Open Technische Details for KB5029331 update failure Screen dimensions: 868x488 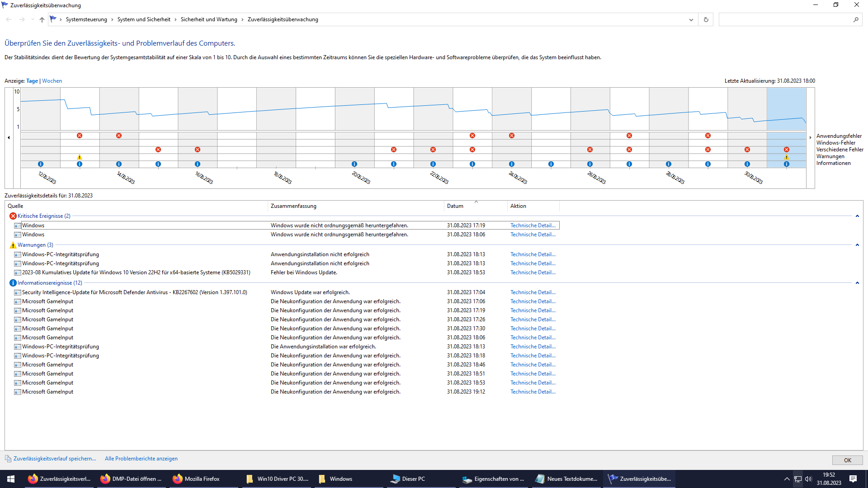point(533,272)
